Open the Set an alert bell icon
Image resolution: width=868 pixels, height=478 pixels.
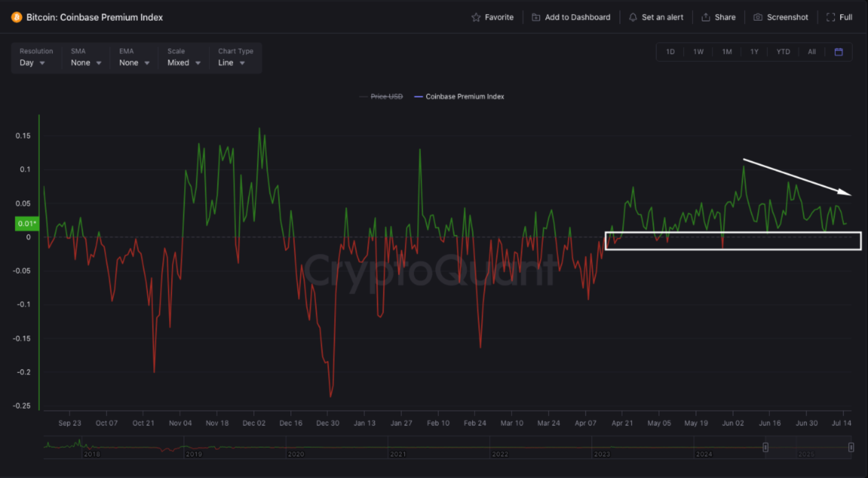point(633,17)
